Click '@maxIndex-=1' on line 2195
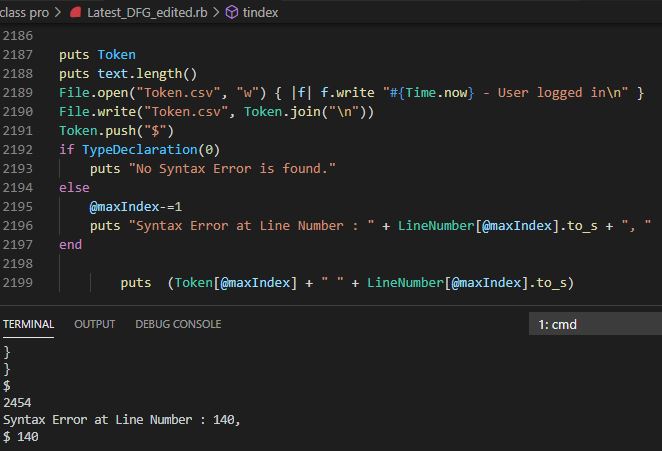Viewport: 662px width, 451px height. tap(136, 206)
